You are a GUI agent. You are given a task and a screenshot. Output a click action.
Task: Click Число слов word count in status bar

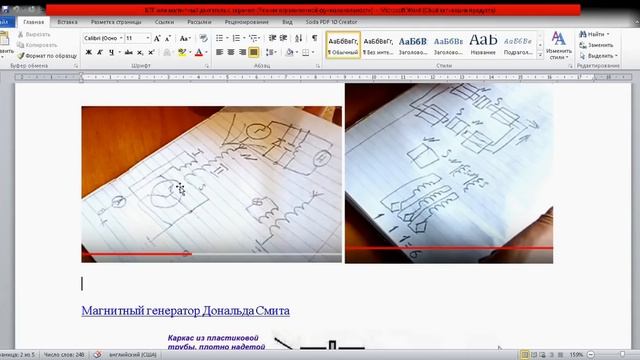point(64,355)
